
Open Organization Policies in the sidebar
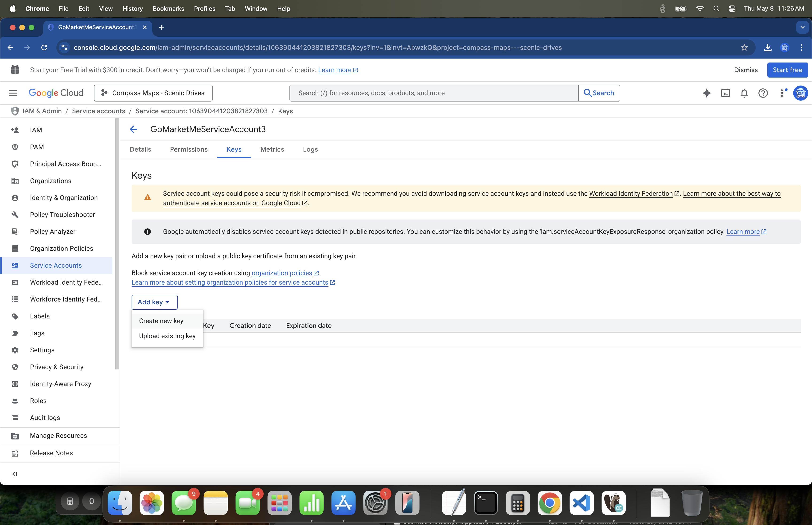[56, 249]
